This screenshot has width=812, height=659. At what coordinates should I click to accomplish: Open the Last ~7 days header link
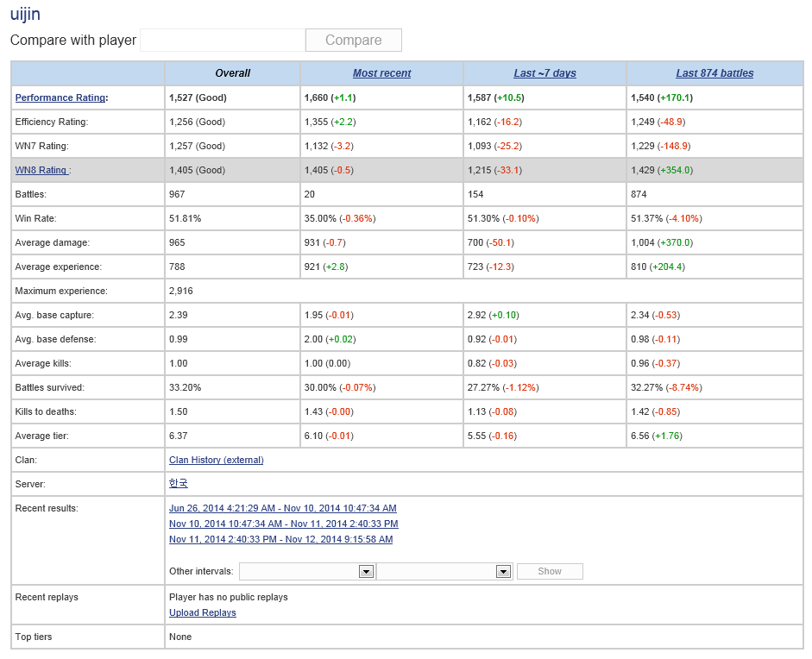click(x=544, y=73)
